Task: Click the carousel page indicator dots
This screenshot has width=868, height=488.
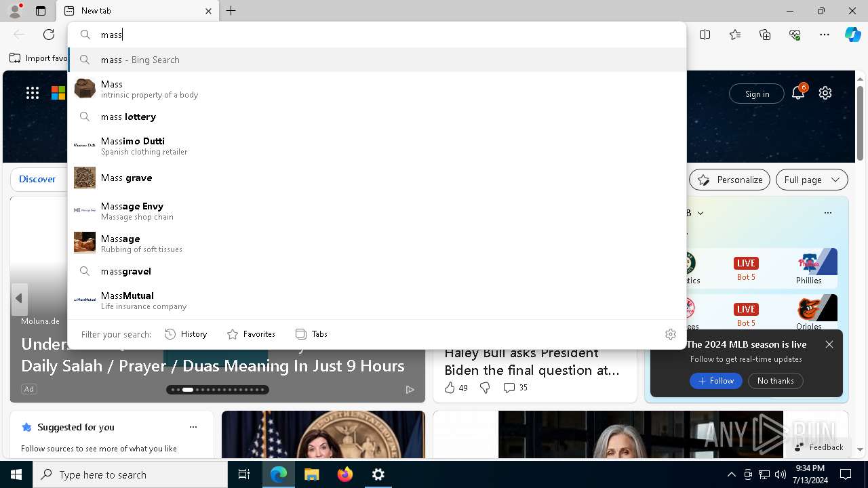Action: click(x=218, y=389)
